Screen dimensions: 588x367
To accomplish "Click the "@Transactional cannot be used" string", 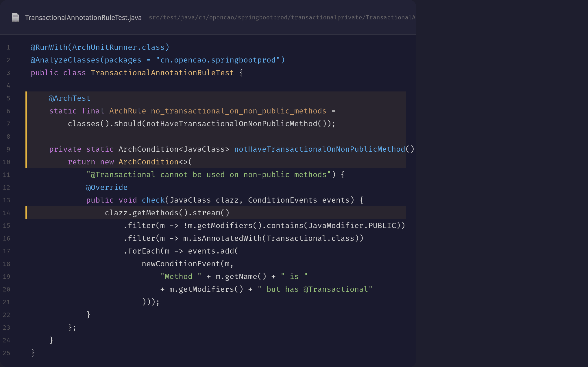I will [x=209, y=175].
